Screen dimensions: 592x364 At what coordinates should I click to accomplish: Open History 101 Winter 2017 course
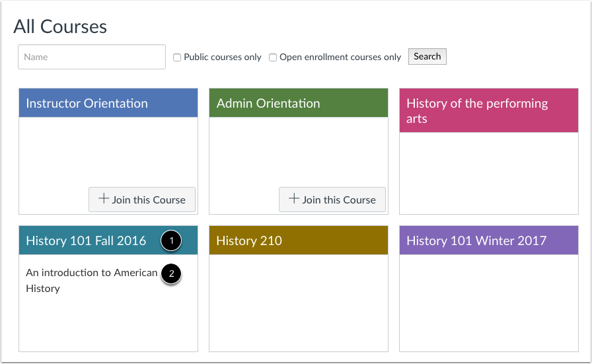pyautogui.click(x=476, y=240)
